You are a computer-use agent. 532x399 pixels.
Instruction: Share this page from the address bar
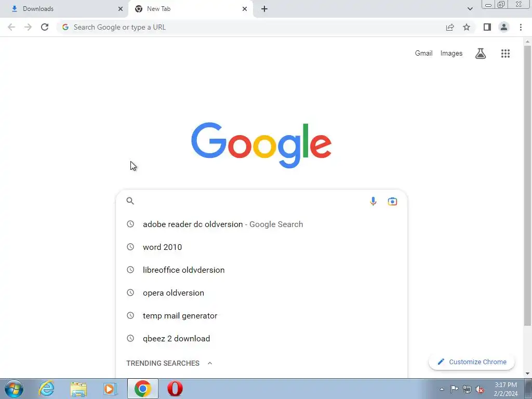point(450,27)
